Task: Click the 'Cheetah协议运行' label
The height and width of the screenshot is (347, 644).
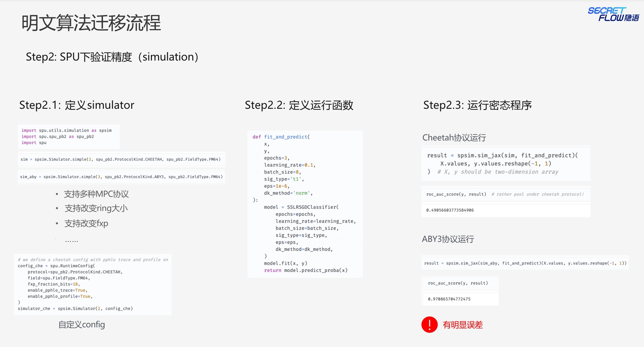Action: (454, 138)
